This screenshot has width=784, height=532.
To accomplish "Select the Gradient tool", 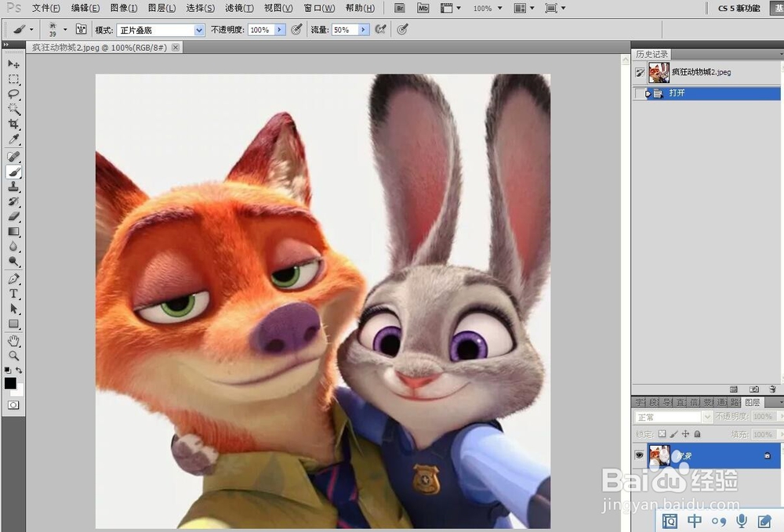I will (13, 231).
